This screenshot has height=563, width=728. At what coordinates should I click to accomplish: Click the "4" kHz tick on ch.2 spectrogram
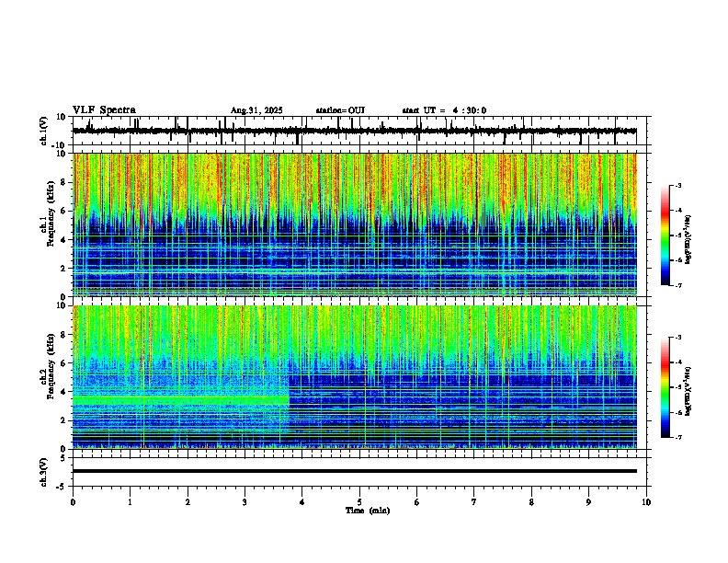(64, 392)
